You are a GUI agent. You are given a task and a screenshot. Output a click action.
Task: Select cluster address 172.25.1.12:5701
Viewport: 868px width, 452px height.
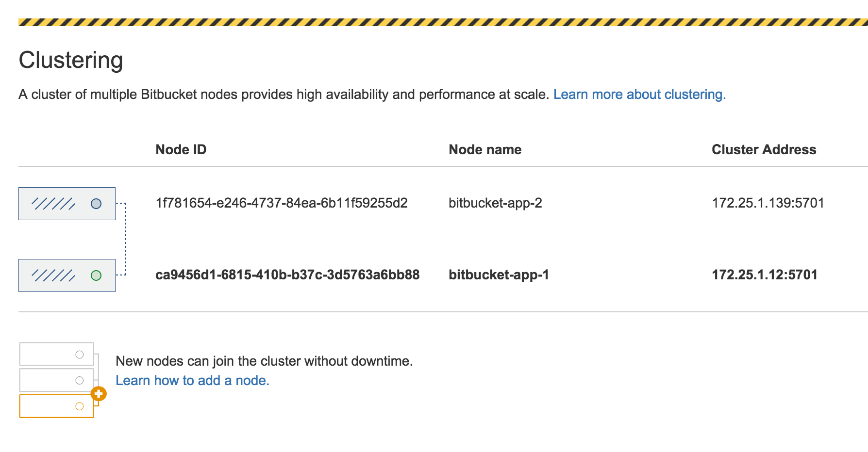(x=765, y=274)
